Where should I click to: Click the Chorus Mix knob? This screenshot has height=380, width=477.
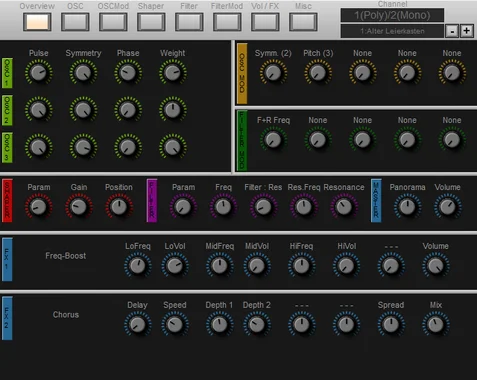pyautogui.click(x=436, y=325)
